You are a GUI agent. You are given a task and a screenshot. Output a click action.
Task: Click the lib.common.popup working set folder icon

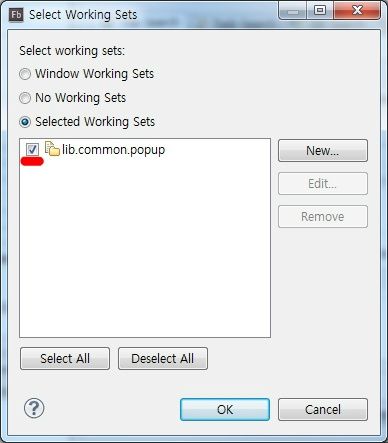click(52, 149)
